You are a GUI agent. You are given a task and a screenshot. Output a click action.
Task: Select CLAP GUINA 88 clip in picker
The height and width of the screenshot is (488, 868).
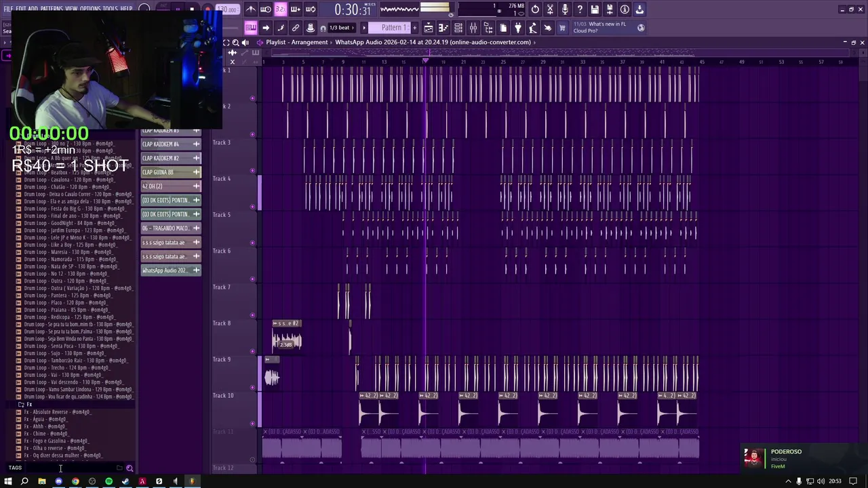[x=171, y=172]
